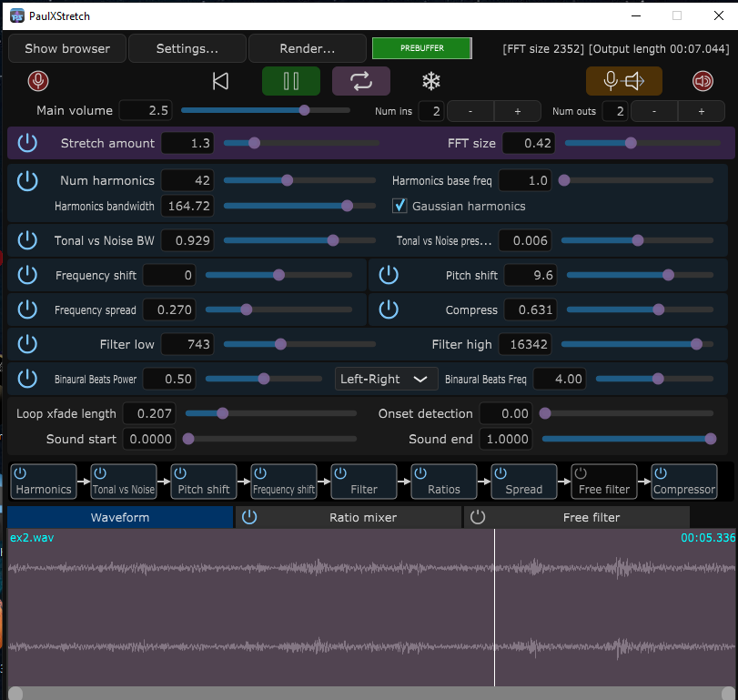The width and height of the screenshot is (738, 700).
Task: Click the Binaural Beats Freq slider handle
Action: pos(658,379)
